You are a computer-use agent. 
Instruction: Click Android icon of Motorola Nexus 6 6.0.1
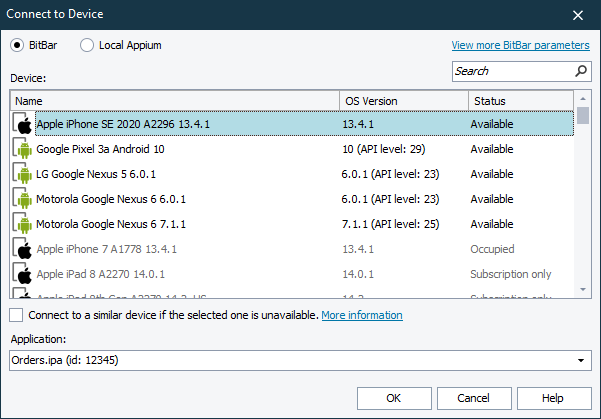point(23,199)
